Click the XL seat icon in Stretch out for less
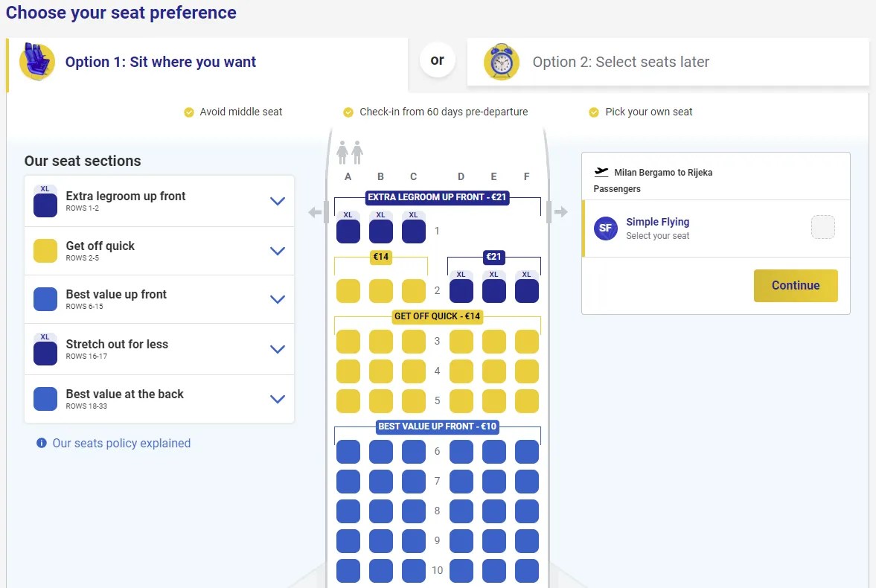 point(45,348)
